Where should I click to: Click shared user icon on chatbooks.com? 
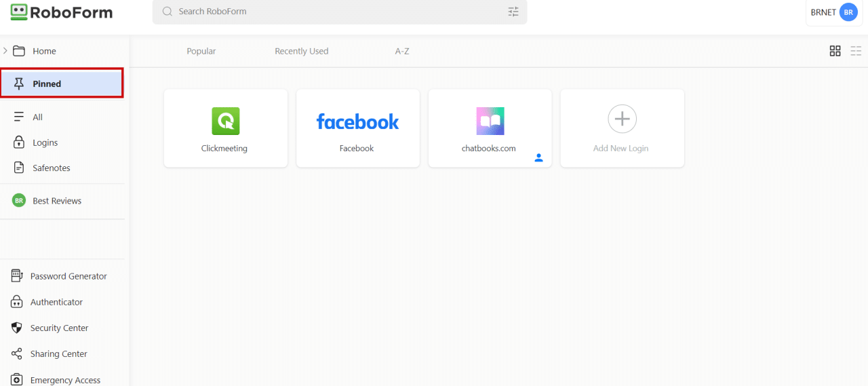tap(538, 157)
